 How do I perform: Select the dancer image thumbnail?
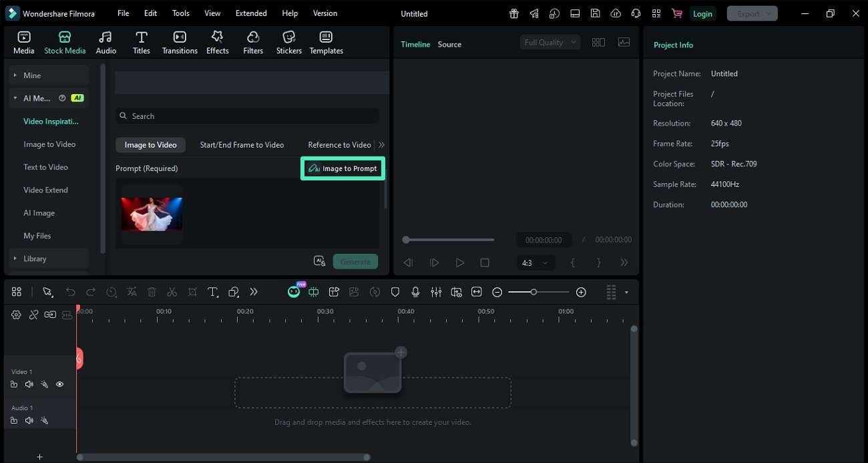pyautogui.click(x=152, y=214)
